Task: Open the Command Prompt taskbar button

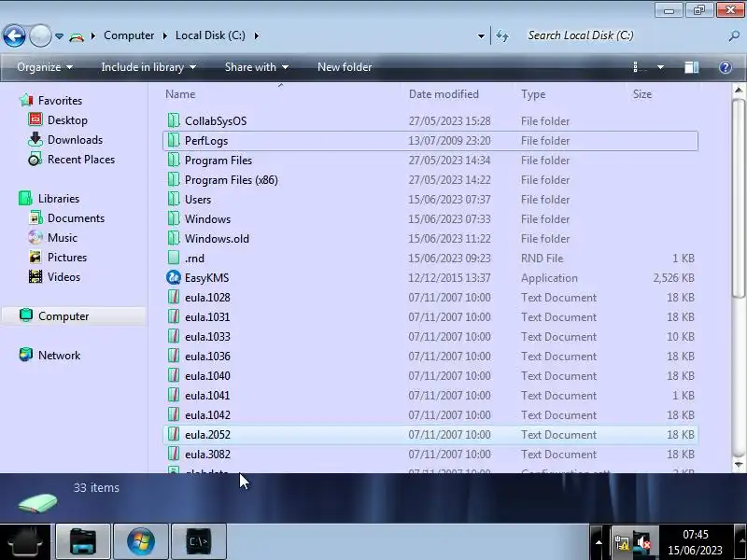Action: click(199, 542)
